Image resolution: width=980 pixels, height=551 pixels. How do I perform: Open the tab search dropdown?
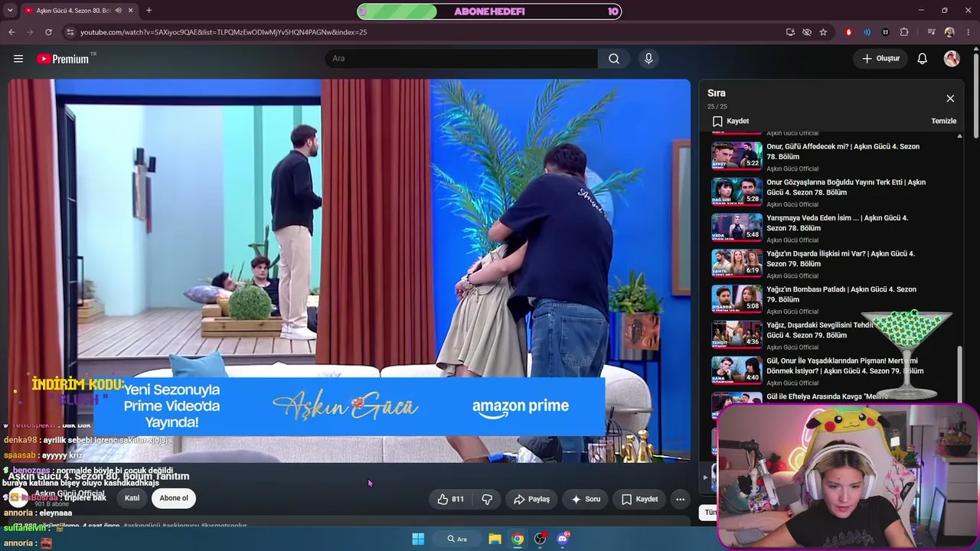click(10, 11)
